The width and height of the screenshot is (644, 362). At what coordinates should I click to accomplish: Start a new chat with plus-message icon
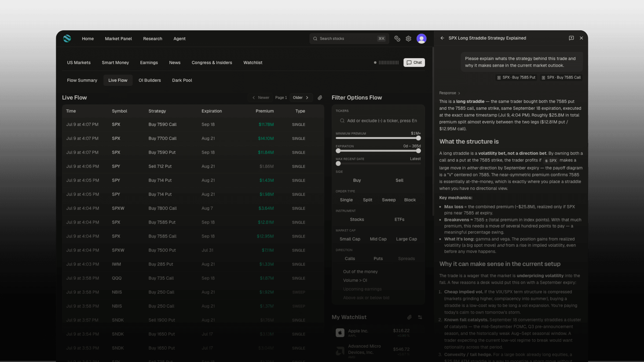click(x=571, y=38)
